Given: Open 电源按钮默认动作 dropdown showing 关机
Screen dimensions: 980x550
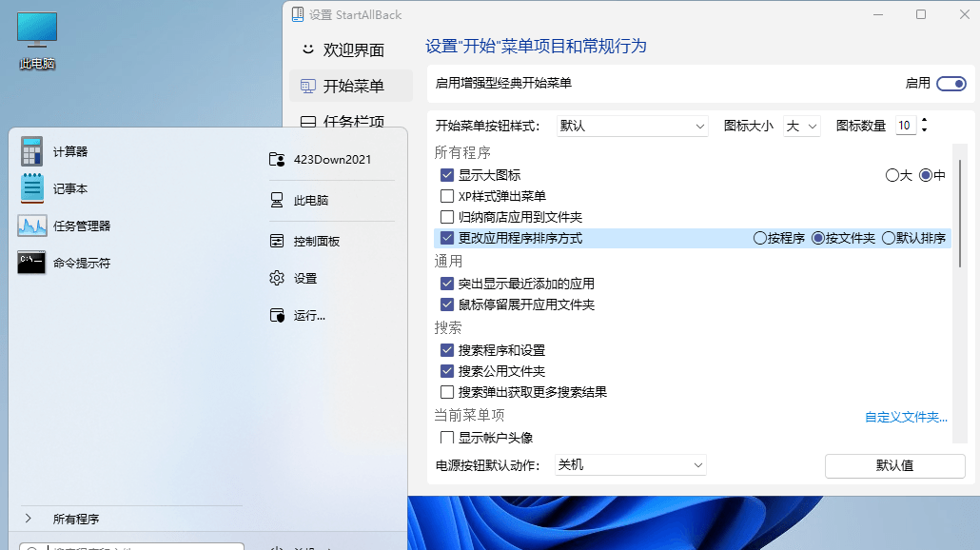Looking at the screenshot, I should point(631,465).
